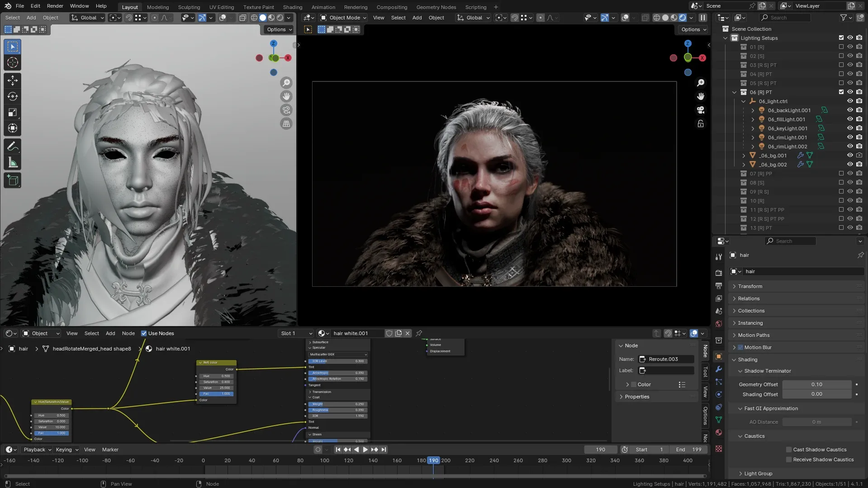Screen dimensions: 868x488
Task: Jump to the timeline end frame
Action: coord(384,450)
